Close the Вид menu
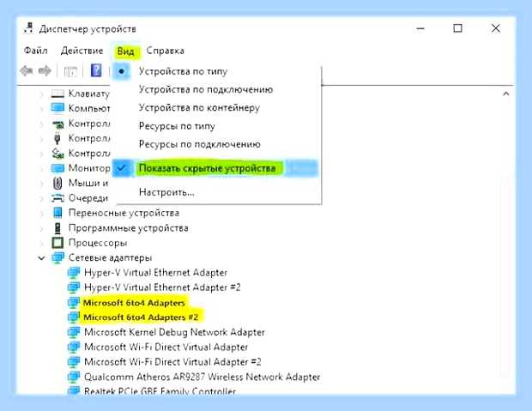 125,51
